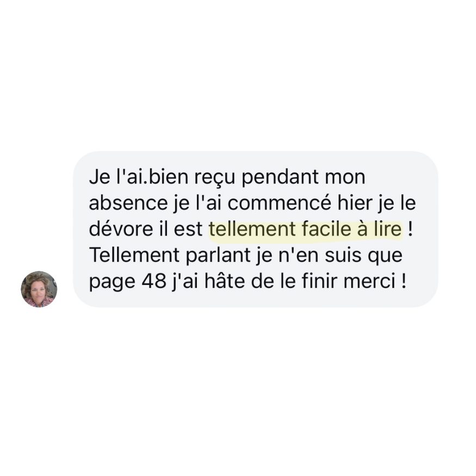This screenshot has width=476, height=476.
Task: Click the opening word 'Je' of the message
Action: click(x=100, y=177)
